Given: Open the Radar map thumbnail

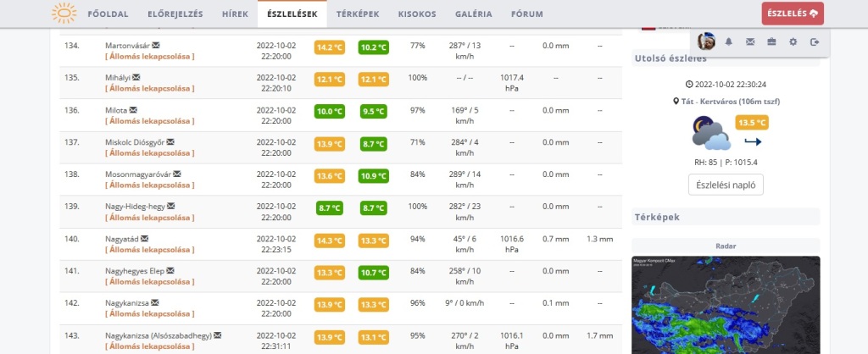Looking at the screenshot, I should [726, 305].
